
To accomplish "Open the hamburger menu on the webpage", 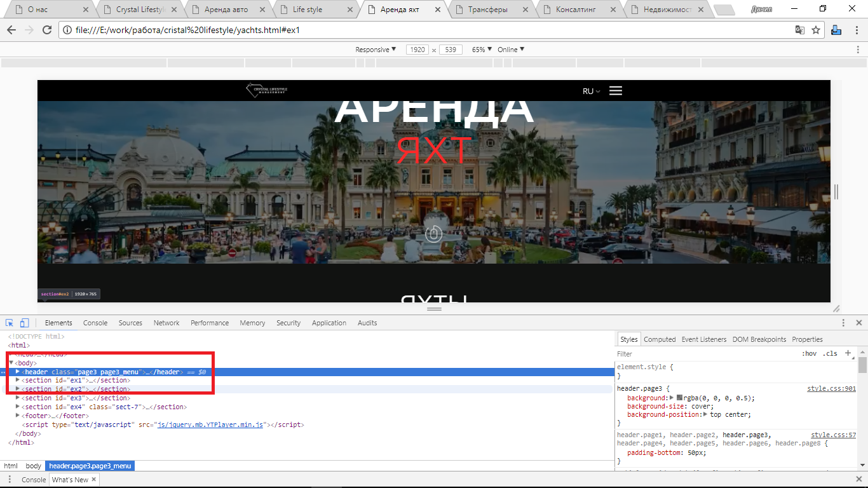I will tap(615, 91).
